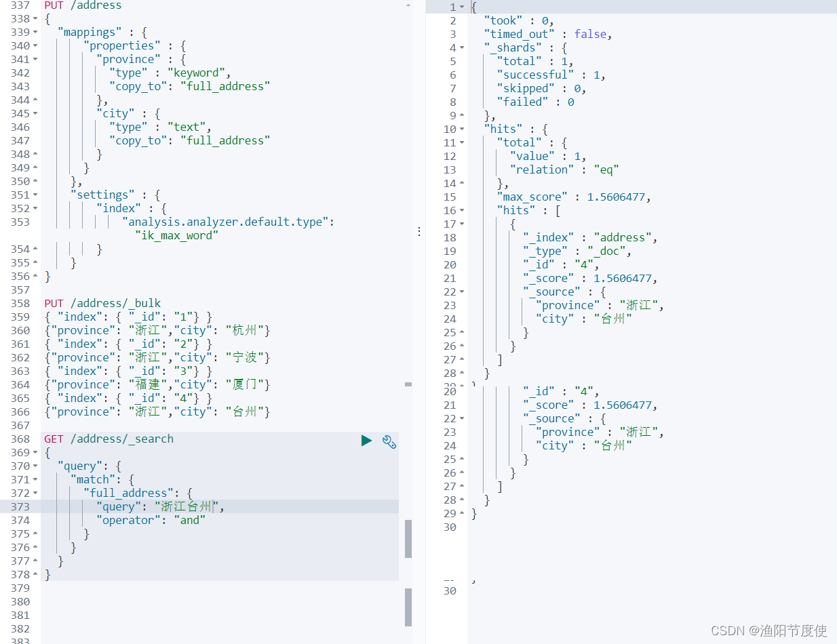Click the "query": "浙江台州" line
Image resolution: width=837 pixels, height=644 pixels.
pyautogui.click(x=160, y=507)
